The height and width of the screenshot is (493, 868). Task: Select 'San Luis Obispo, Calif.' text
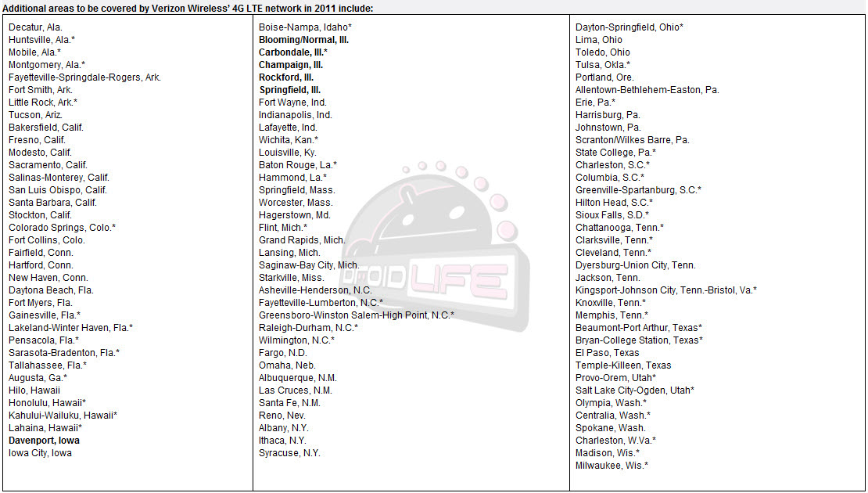pos(58,190)
